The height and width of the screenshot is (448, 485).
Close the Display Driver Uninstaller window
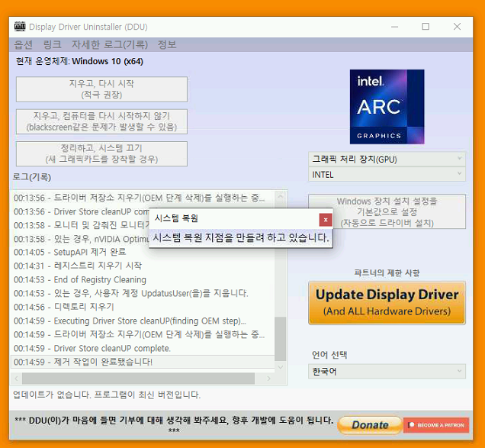[x=457, y=27]
